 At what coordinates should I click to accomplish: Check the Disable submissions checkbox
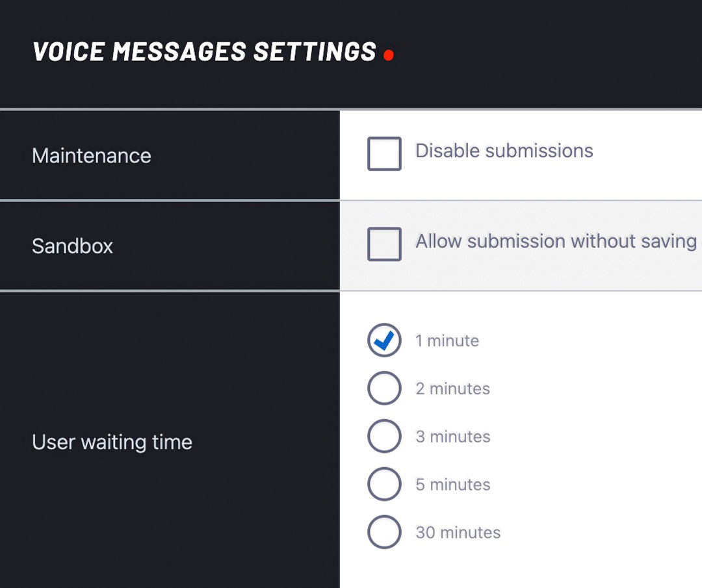click(x=384, y=154)
